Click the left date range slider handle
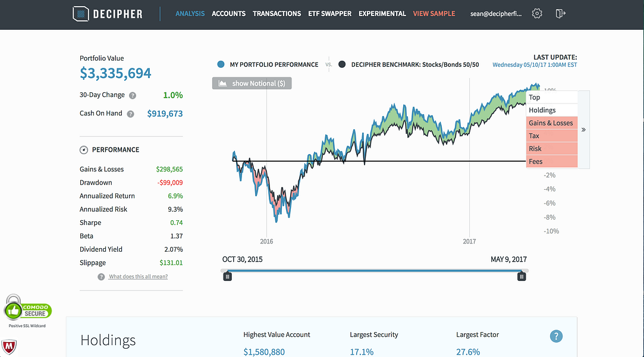 click(228, 277)
